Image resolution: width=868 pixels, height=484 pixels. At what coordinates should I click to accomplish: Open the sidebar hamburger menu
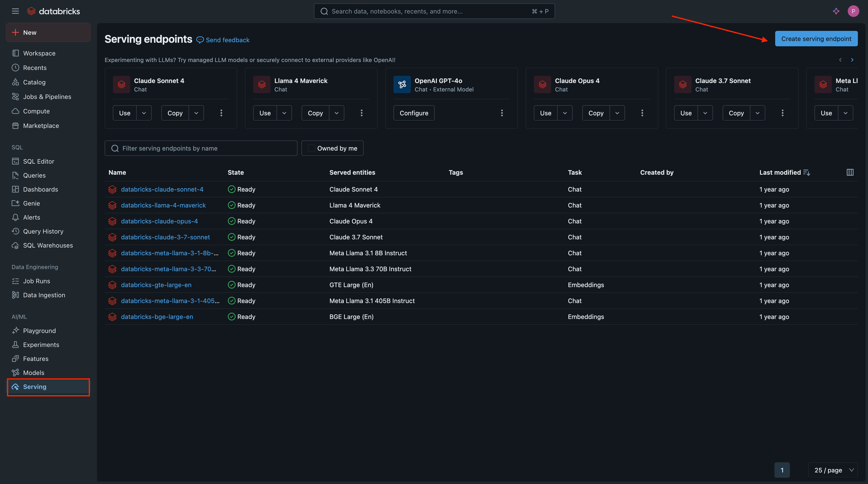pos(15,11)
